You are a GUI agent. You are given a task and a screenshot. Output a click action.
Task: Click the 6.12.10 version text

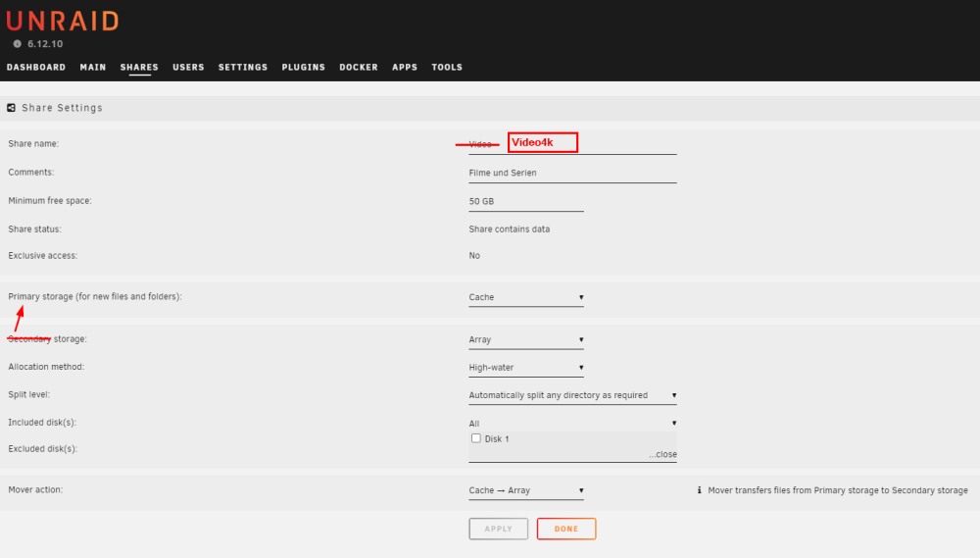[45, 44]
